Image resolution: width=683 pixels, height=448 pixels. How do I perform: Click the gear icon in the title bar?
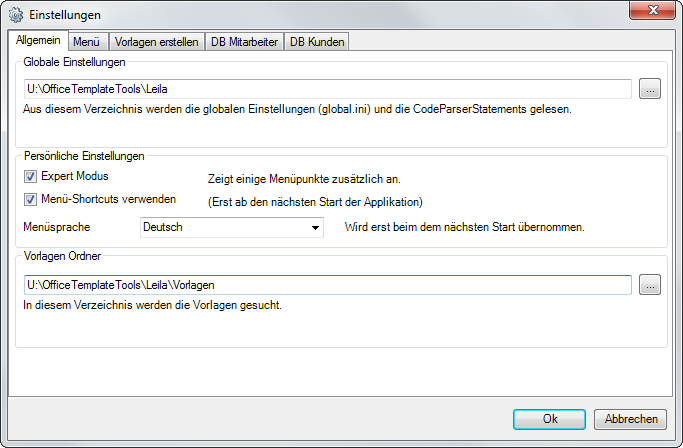(15, 15)
